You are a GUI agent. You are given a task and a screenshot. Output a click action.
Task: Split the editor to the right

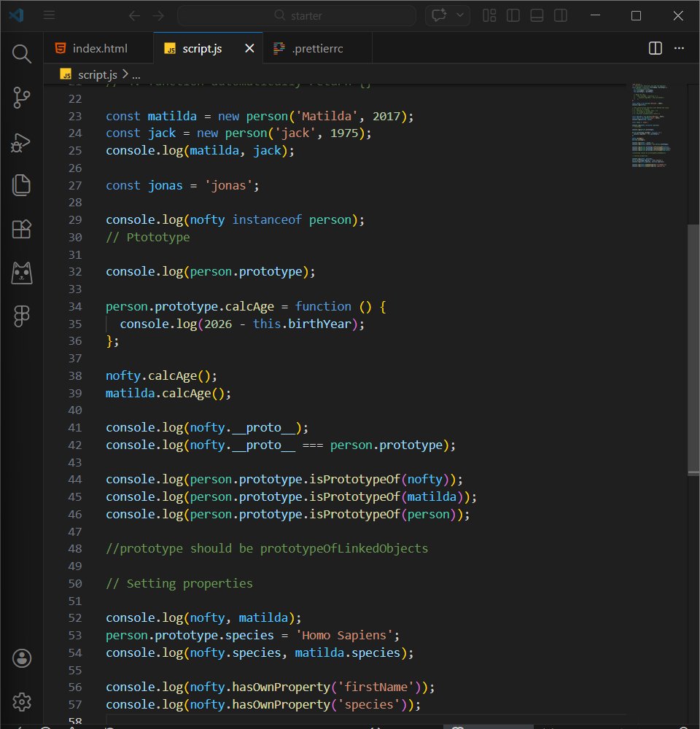pos(656,48)
